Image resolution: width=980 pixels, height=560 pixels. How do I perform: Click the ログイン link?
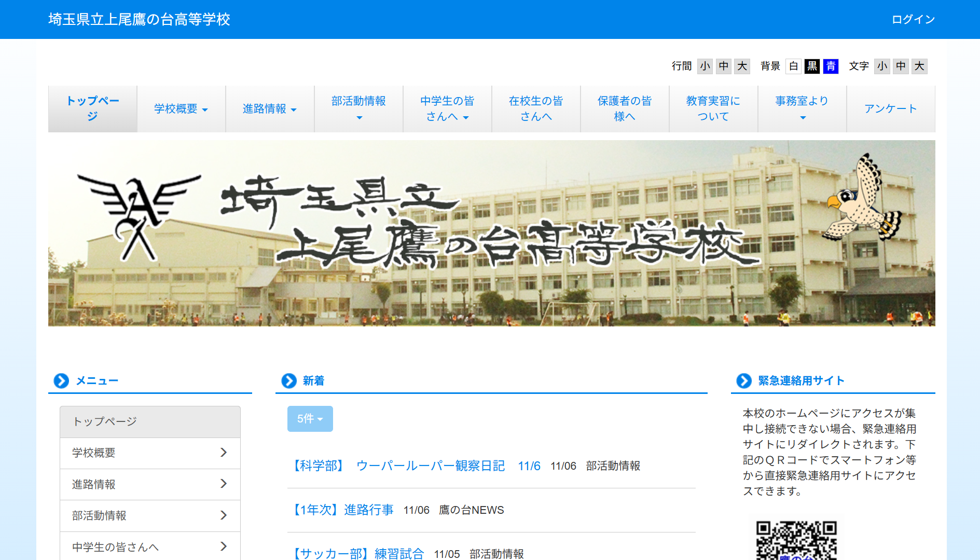point(913,20)
